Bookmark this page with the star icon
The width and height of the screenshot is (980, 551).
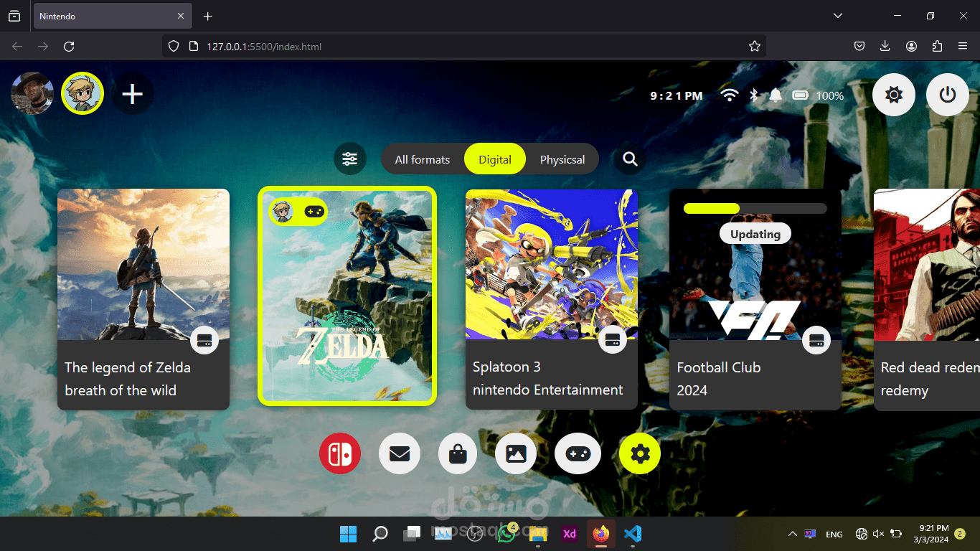point(755,47)
